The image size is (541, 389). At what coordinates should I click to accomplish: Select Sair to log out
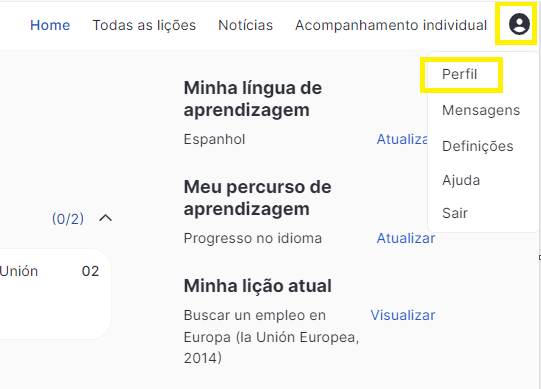point(455,213)
